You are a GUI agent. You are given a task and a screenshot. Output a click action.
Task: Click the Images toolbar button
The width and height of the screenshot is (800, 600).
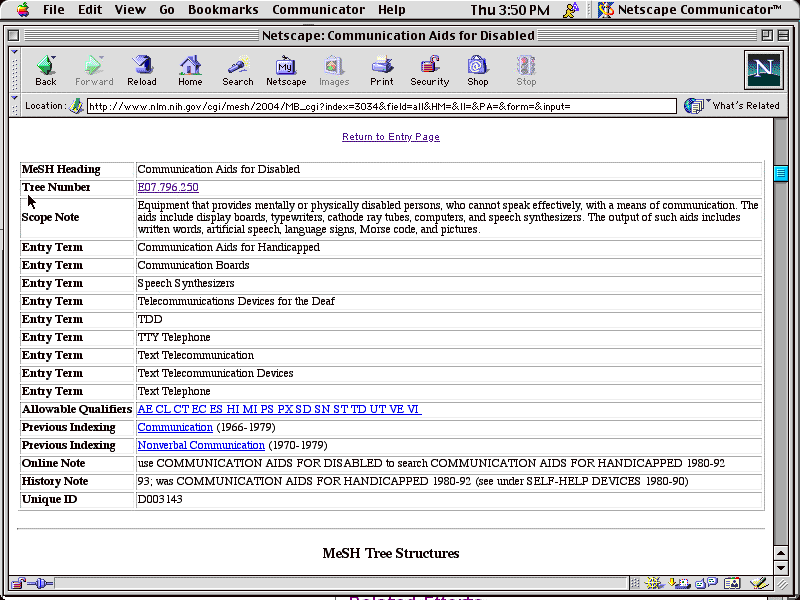click(334, 70)
